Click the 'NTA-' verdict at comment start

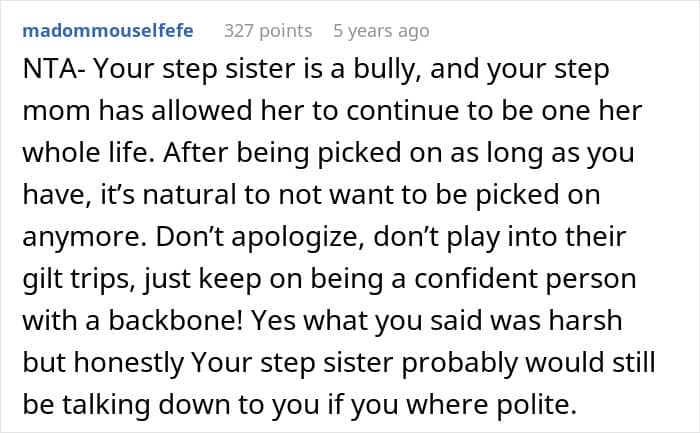click(38, 73)
